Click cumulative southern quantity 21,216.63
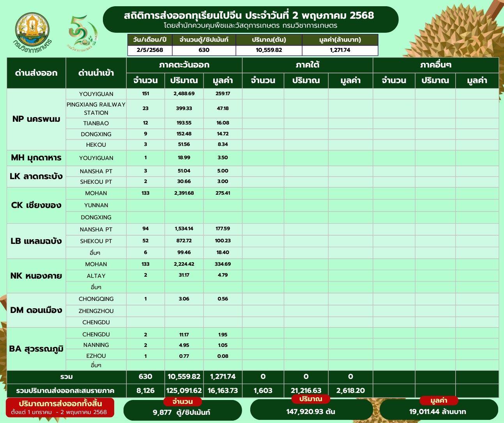504x423 pixels. [306, 391]
